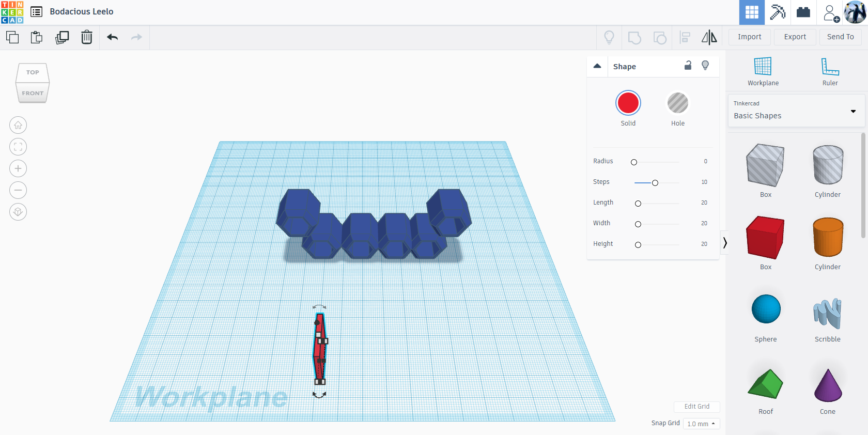868x435 pixels.
Task: Switch view cube to FRONT
Action: [x=33, y=94]
